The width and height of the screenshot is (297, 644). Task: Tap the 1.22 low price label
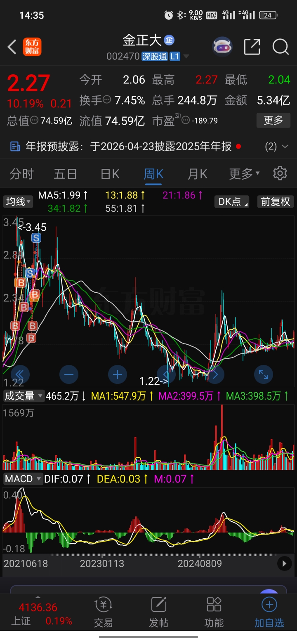pos(153,381)
